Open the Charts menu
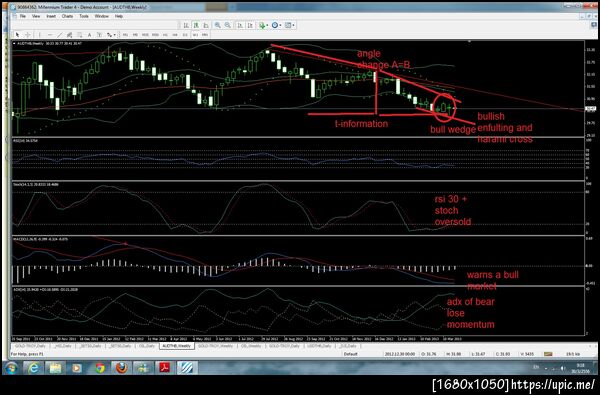This screenshot has height=395, width=600. 67,16
